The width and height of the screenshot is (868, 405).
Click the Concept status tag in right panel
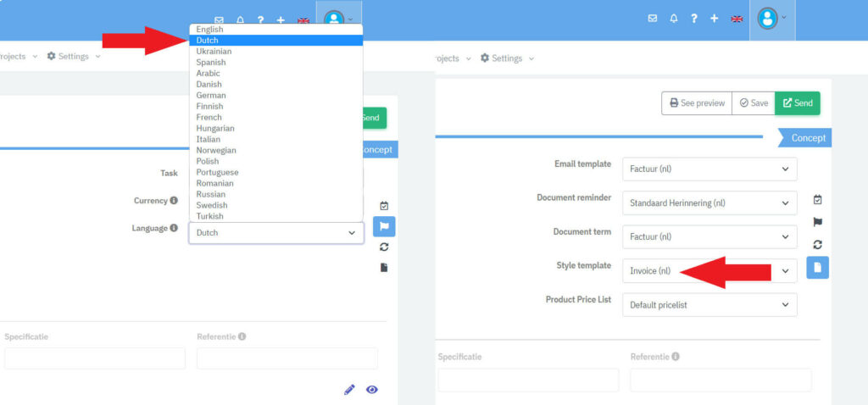[x=806, y=138]
